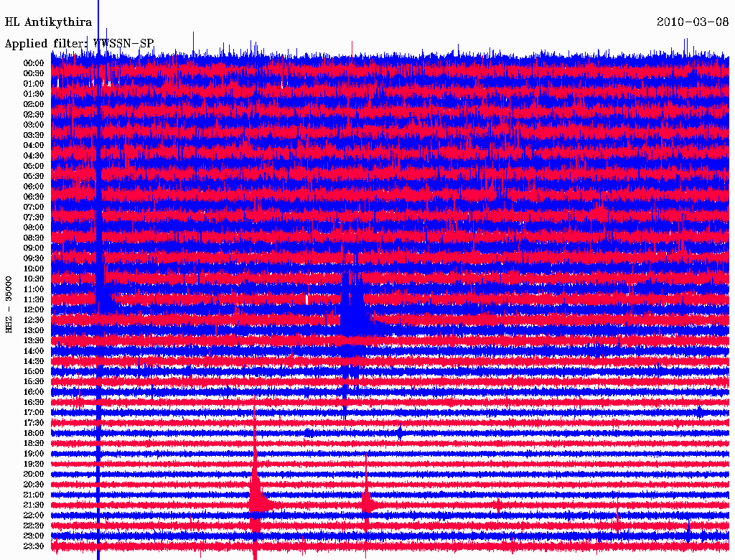Select the 04:30 time label
This screenshot has height=560, width=735.
pos(34,156)
